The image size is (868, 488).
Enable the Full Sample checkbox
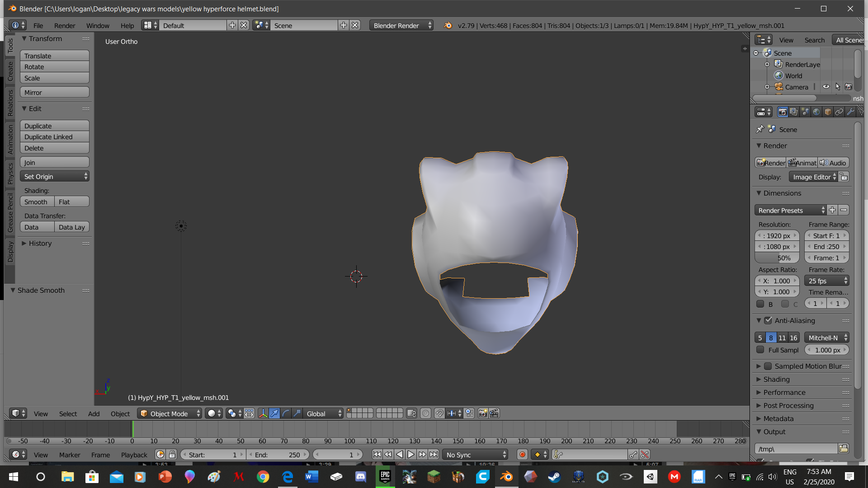(x=760, y=350)
